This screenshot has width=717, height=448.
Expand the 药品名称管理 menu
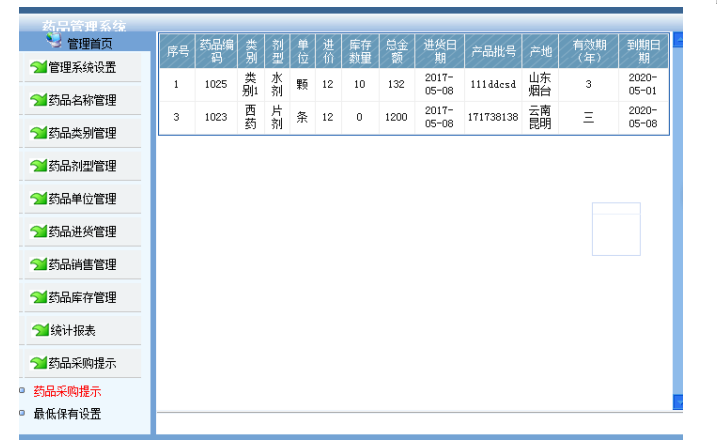tap(82, 100)
